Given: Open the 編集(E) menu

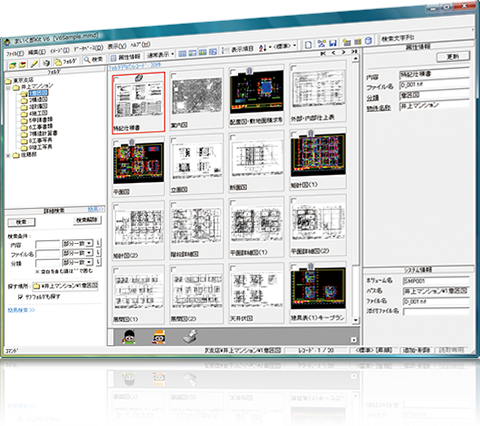Looking at the screenshot, I should pyautogui.click(x=36, y=52).
